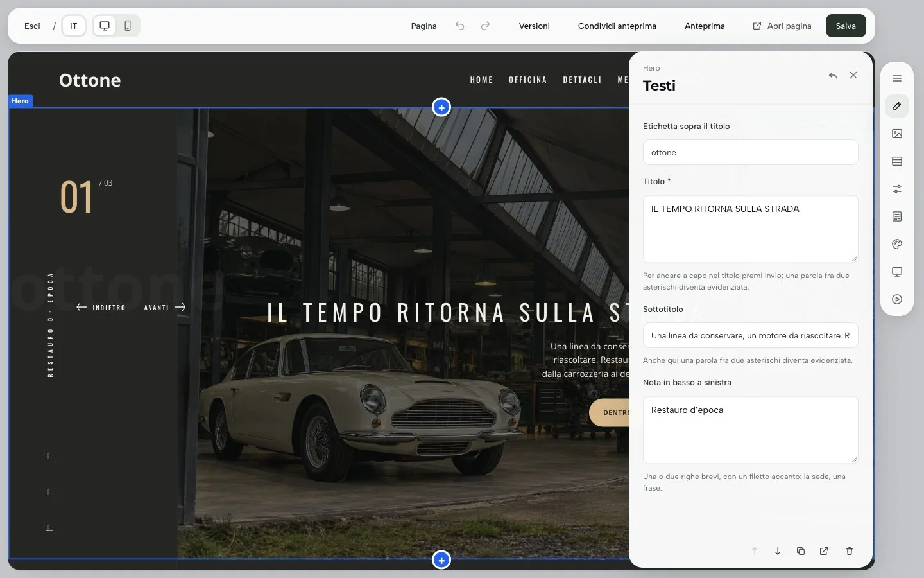Viewport: 924px width, 578px height.
Task: Save changes with the Salva button
Action: (x=846, y=26)
